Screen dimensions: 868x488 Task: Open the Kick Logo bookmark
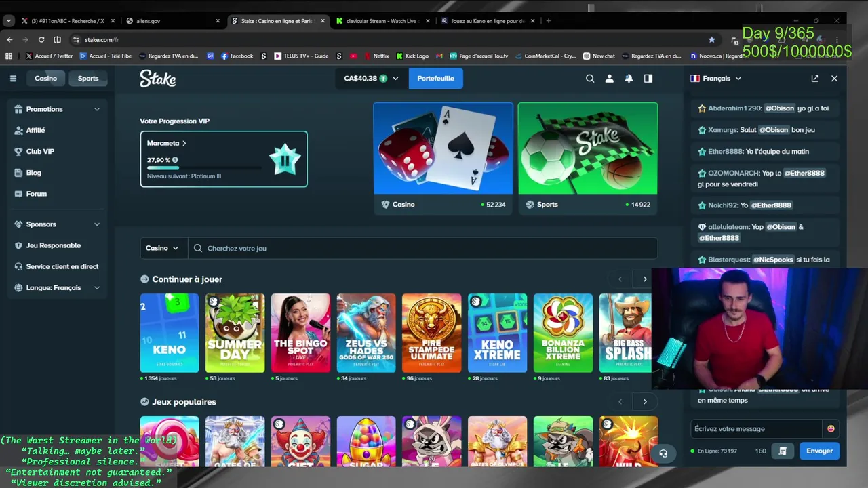coord(412,56)
